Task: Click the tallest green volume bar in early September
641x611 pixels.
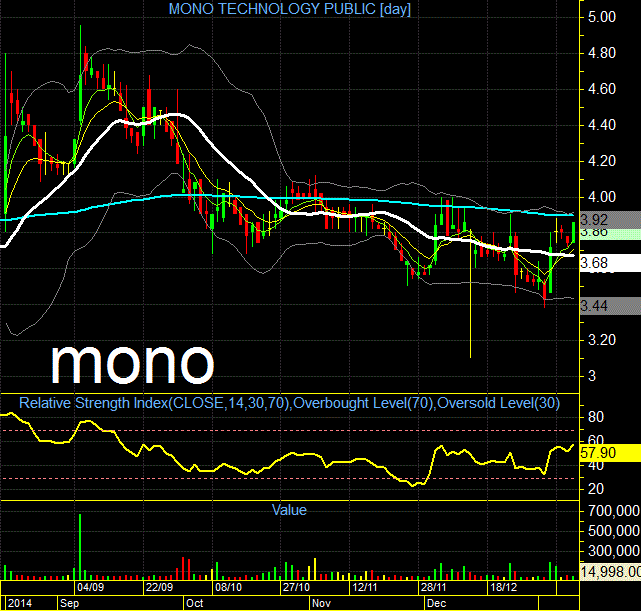Action: [80, 547]
